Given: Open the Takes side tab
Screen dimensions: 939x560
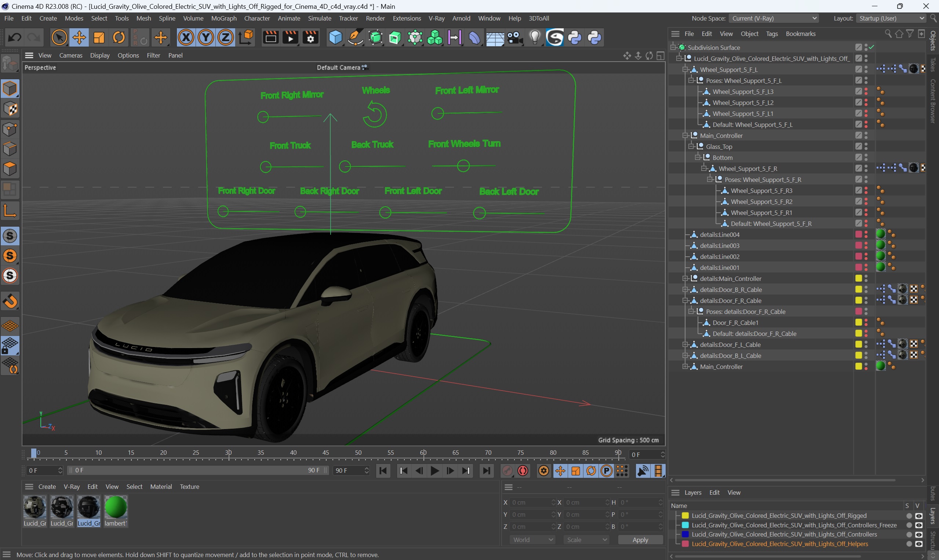Looking at the screenshot, I should click(x=933, y=65).
